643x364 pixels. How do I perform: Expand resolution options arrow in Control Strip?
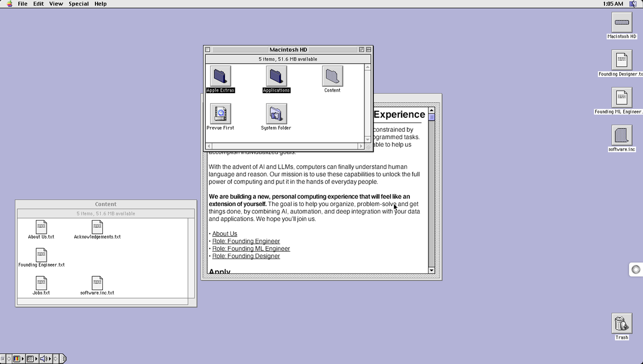coord(36,359)
